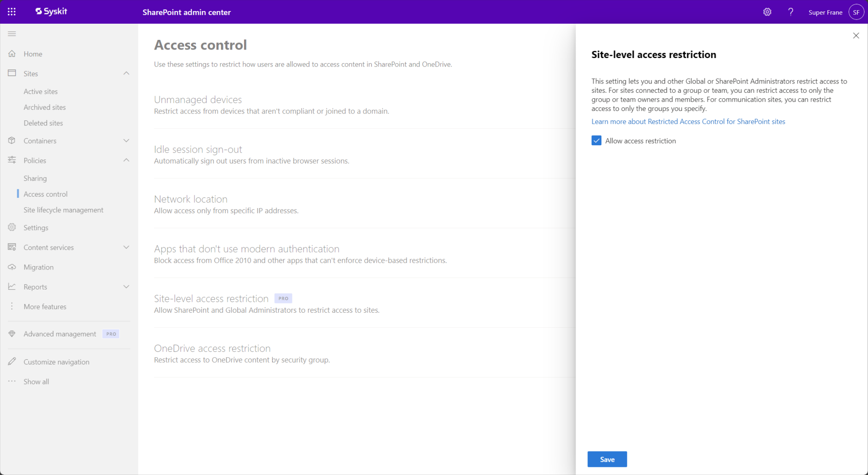Open the app launcher waffle menu
The image size is (868, 475).
coord(11,11)
